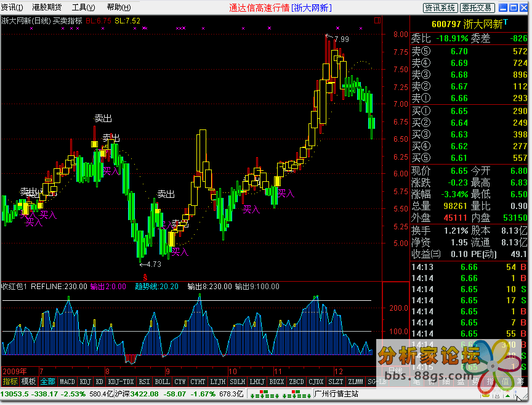Image resolution: width=532 pixels, height=405 pixels.
Task: Click the 7.99 high price label
Action: pos(342,39)
